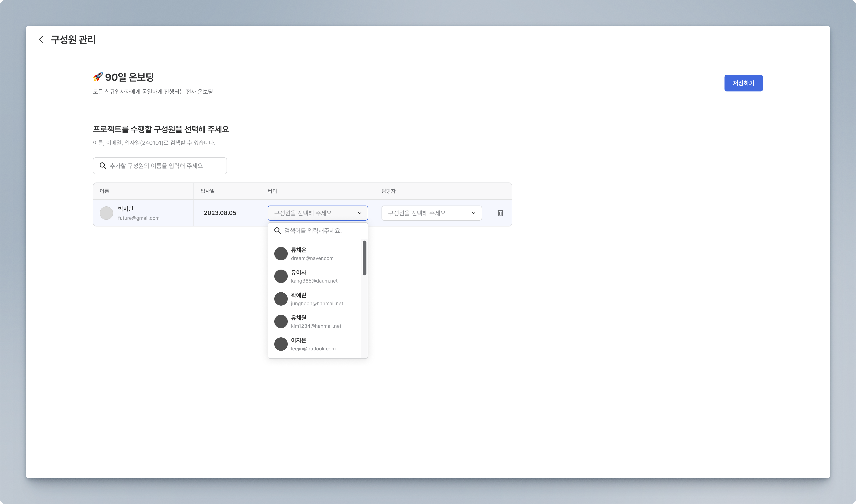Click the avatar next to 유이사
The width and height of the screenshot is (856, 504).
click(281, 276)
